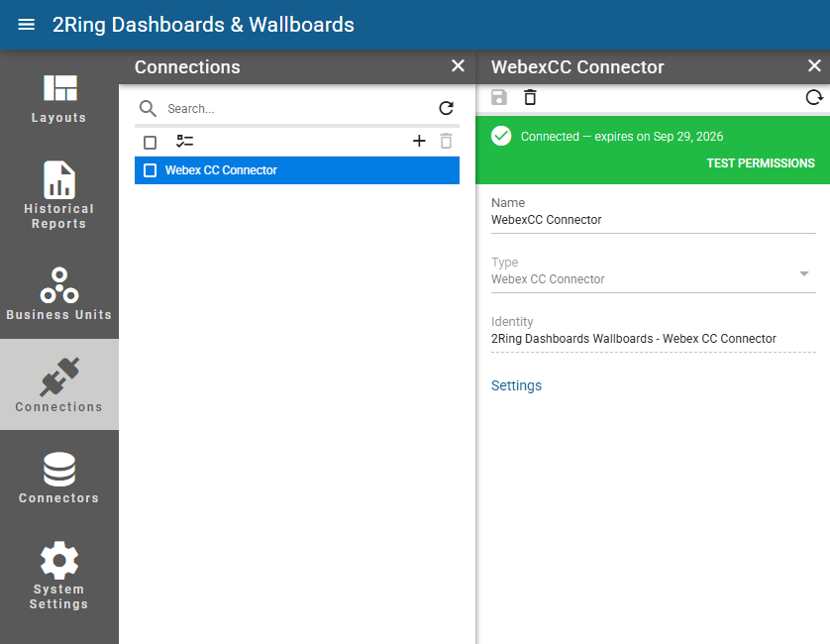Click TEST PERMISSIONS button

tap(761, 163)
